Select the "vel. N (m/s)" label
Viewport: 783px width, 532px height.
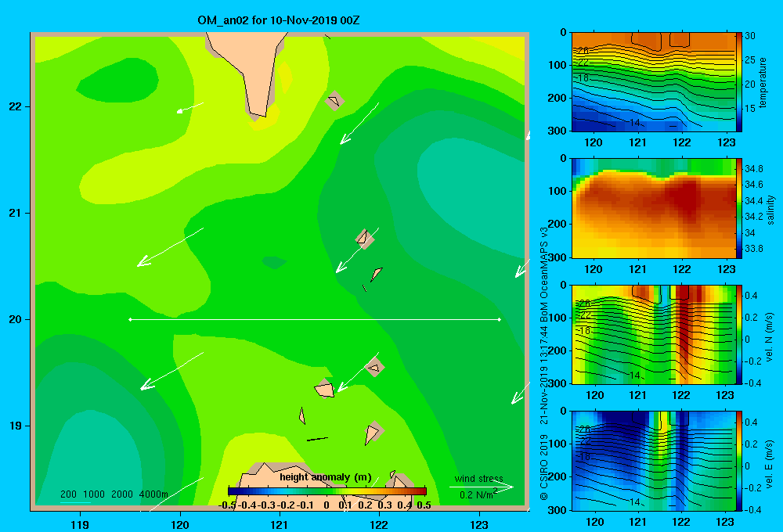click(x=769, y=337)
